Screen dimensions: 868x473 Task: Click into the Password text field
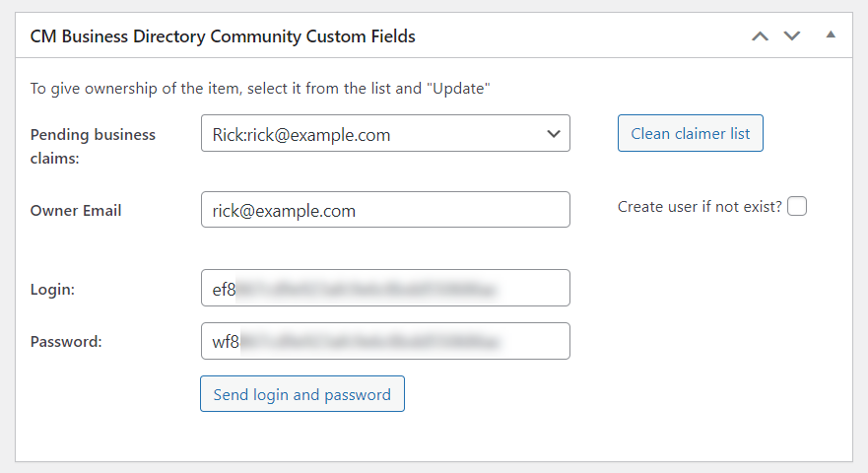tap(385, 341)
